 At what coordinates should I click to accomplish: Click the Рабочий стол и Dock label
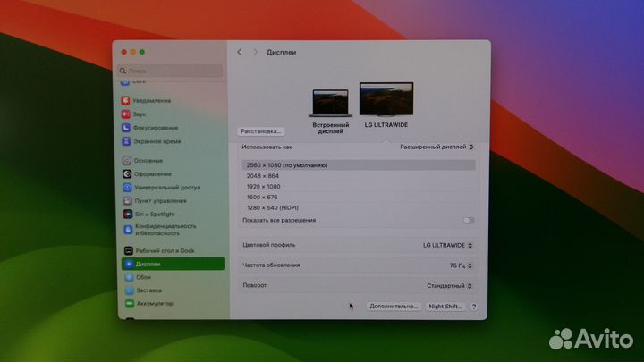point(165,250)
